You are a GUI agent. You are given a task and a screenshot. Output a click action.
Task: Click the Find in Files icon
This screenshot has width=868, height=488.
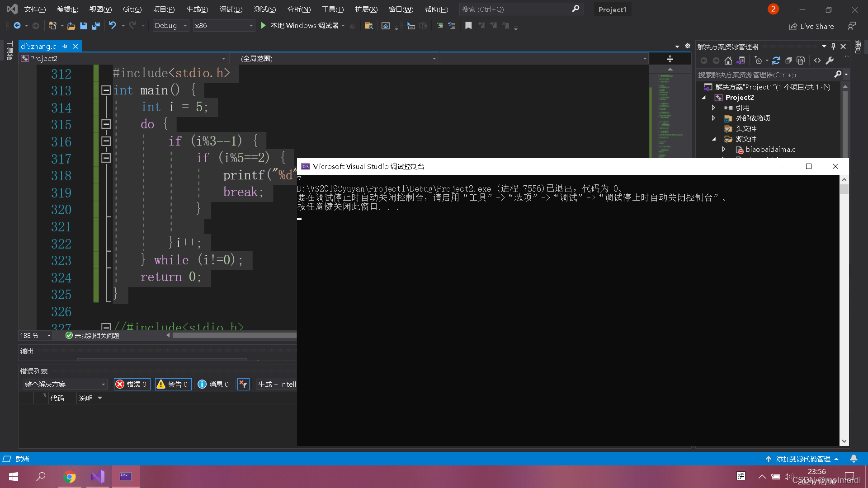368,26
